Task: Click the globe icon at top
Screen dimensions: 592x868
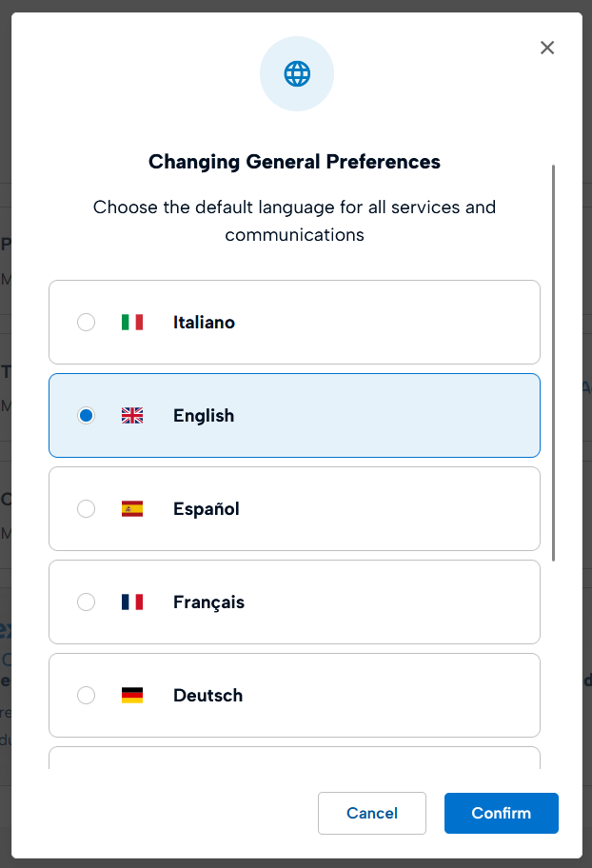Action: pyautogui.click(x=296, y=73)
